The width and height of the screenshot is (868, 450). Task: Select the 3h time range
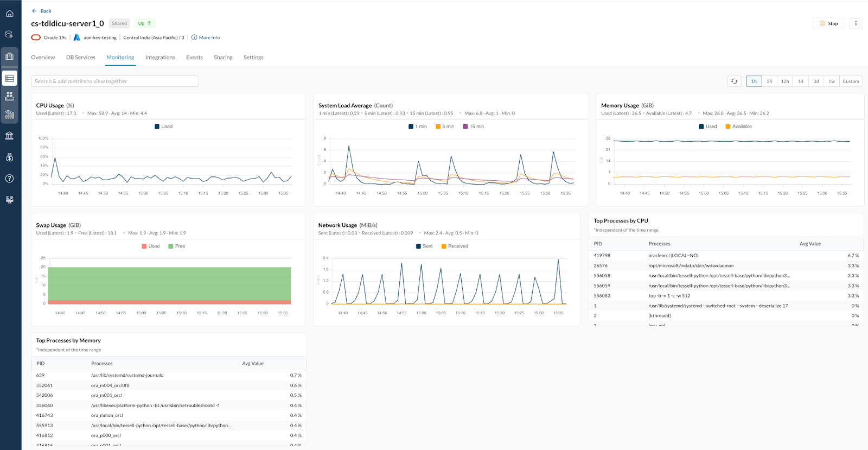coord(769,81)
